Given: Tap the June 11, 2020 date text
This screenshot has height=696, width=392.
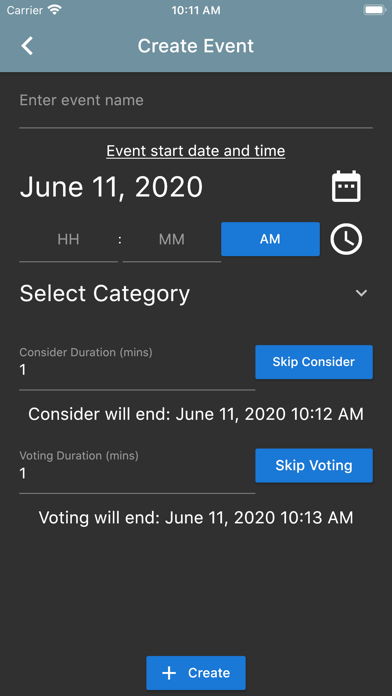Looking at the screenshot, I should pos(111,187).
